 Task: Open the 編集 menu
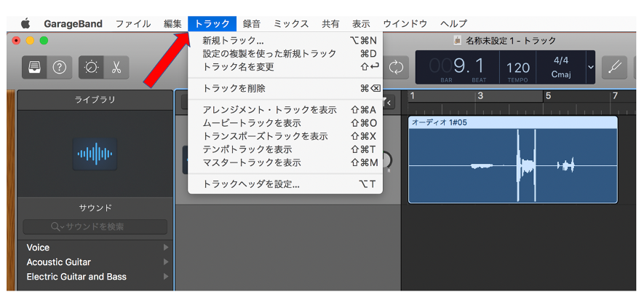(172, 24)
